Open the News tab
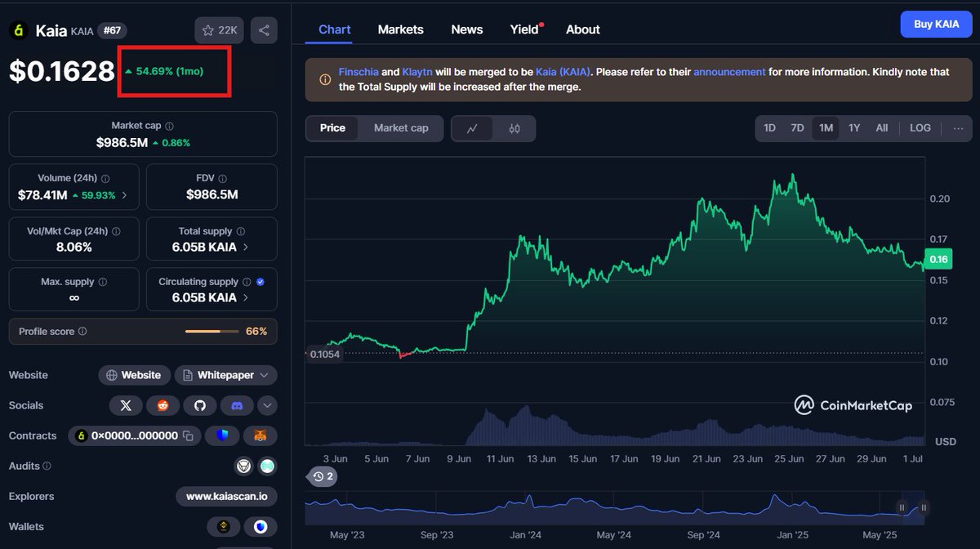The height and width of the screenshot is (549, 980). [467, 29]
